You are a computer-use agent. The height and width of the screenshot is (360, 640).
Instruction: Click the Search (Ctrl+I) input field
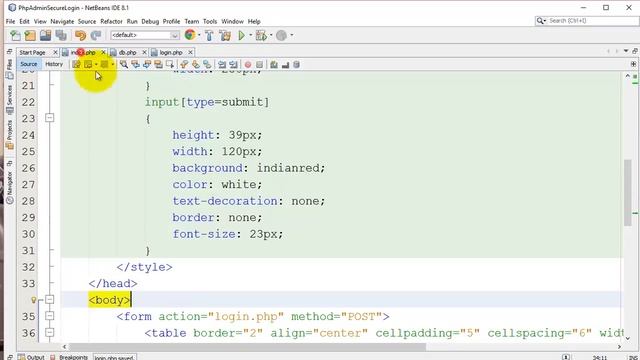pyautogui.click(x=587, y=20)
